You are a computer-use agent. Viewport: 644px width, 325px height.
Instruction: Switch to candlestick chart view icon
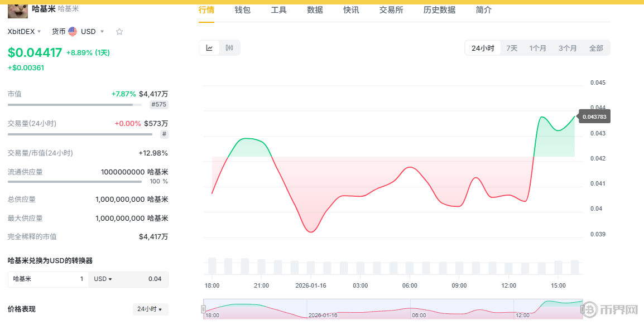tap(229, 48)
